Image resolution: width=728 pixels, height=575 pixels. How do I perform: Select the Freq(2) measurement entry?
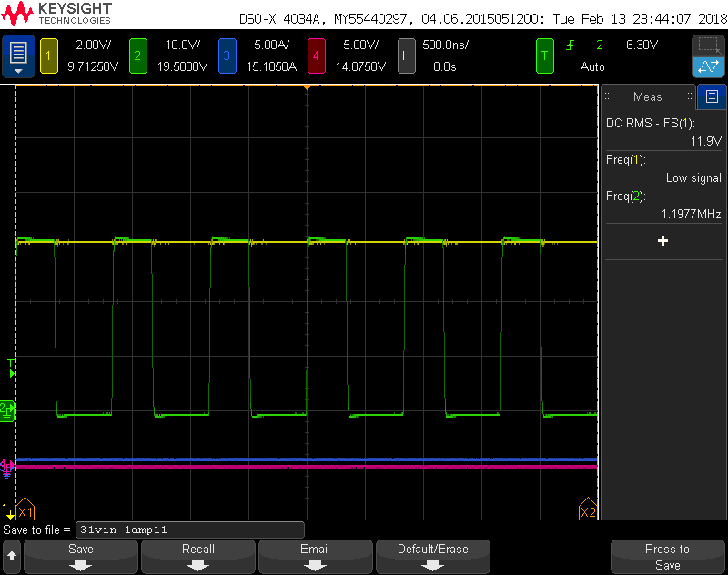tap(663, 205)
